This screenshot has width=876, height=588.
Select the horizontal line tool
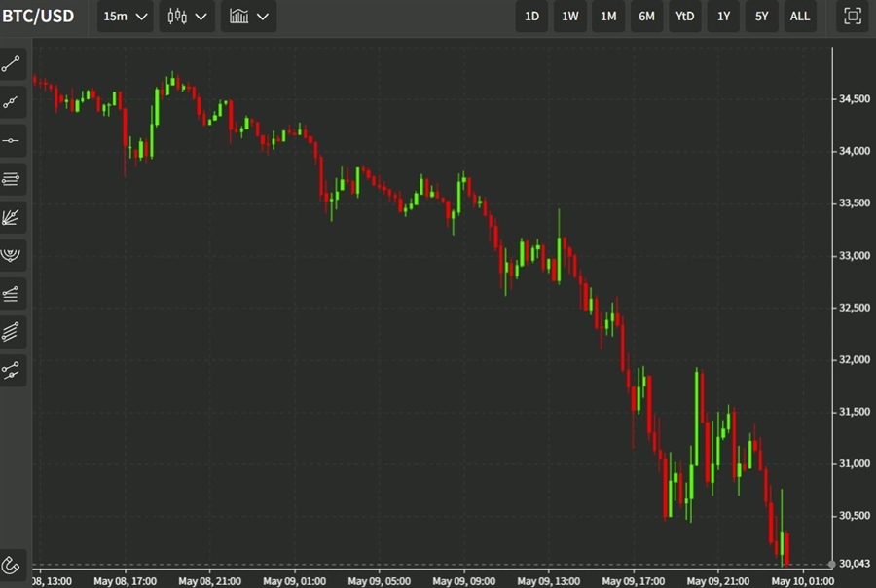[12, 140]
